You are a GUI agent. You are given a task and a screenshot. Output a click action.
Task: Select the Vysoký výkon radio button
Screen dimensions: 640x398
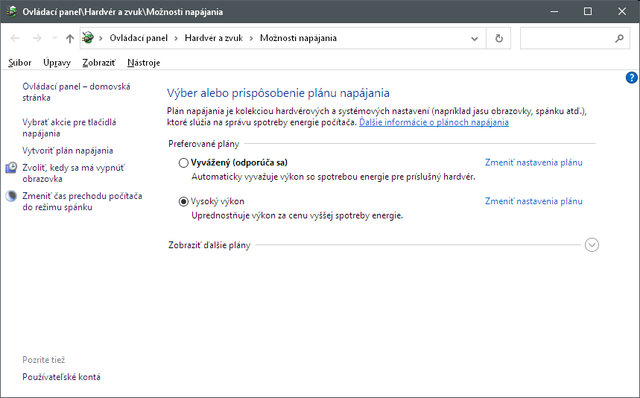(184, 202)
